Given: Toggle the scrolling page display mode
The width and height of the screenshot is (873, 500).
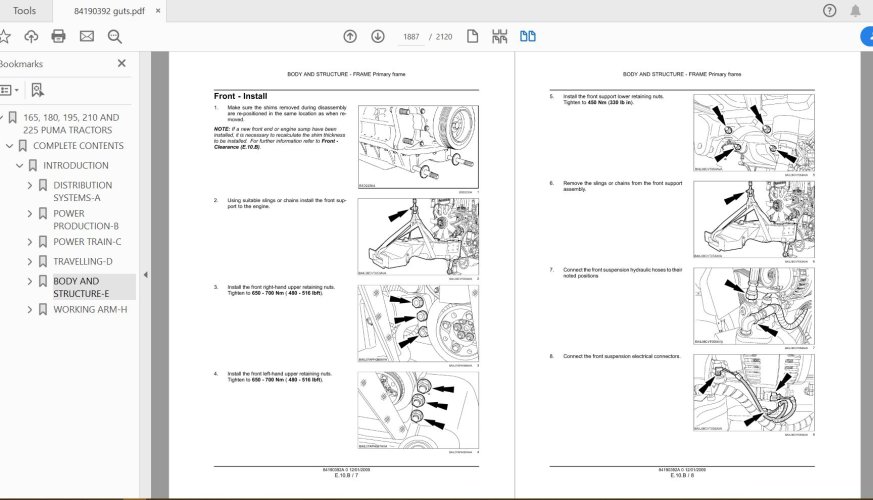Looking at the screenshot, I should [x=499, y=37].
